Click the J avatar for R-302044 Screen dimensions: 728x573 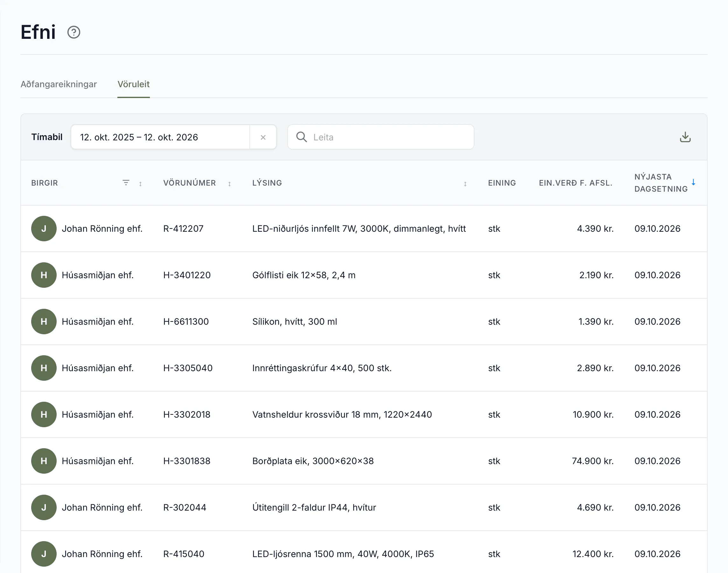[44, 507]
